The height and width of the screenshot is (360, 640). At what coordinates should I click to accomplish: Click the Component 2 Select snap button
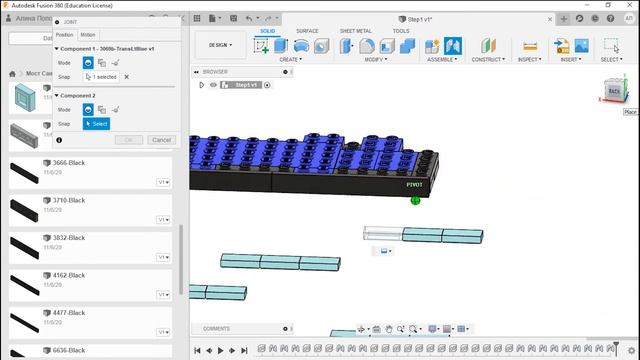[96, 124]
